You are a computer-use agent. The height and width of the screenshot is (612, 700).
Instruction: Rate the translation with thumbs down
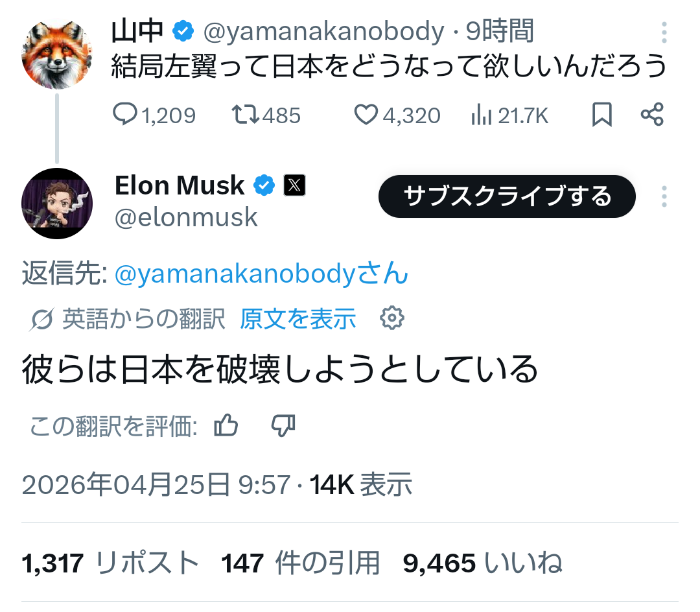(283, 426)
